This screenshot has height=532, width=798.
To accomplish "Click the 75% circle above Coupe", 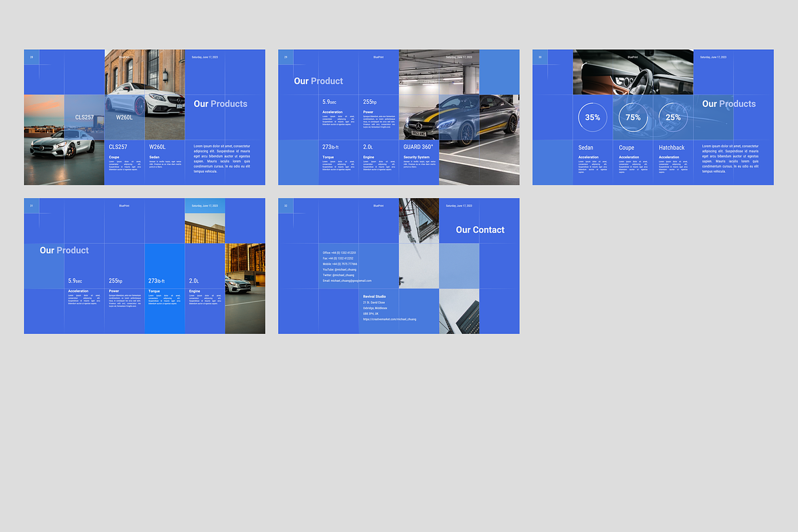I will click(633, 117).
